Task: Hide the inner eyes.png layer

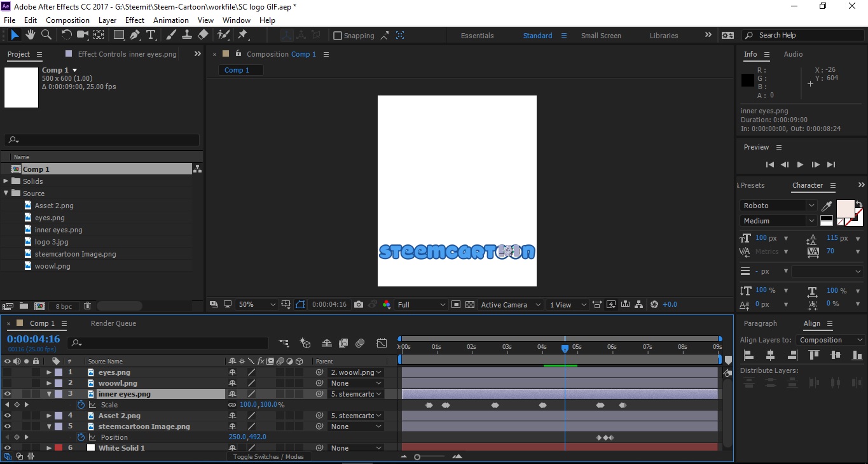Action: 8,394
